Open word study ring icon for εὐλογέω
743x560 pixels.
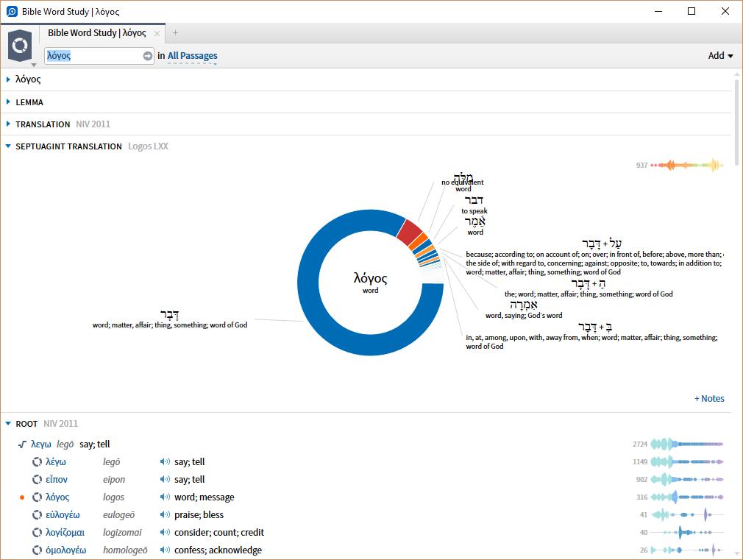pos(37,514)
